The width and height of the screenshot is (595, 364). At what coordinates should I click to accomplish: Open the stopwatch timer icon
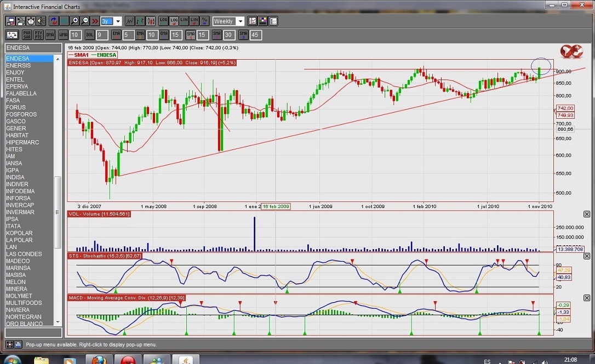coord(31,21)
